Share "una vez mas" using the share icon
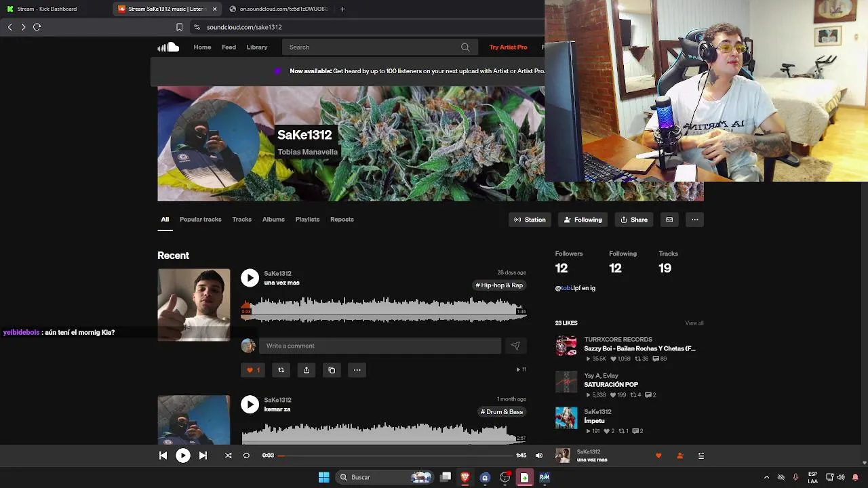The width and height of the screenshot is (868, 488). 307,370
